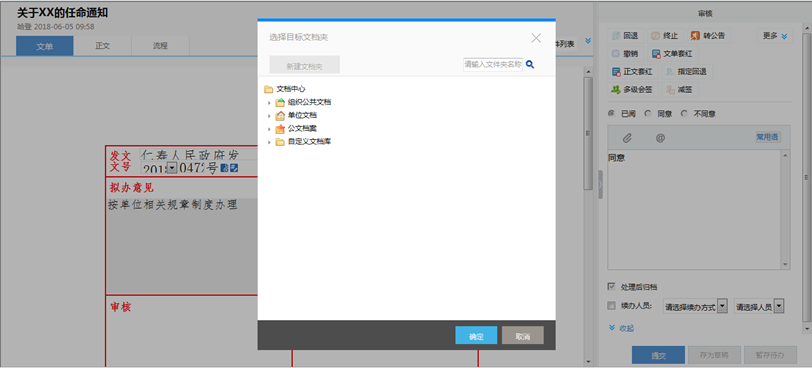Click the form area vertical scrollbar thumb
The height and width of the screenshot is (368, 812).
point(588,133)
